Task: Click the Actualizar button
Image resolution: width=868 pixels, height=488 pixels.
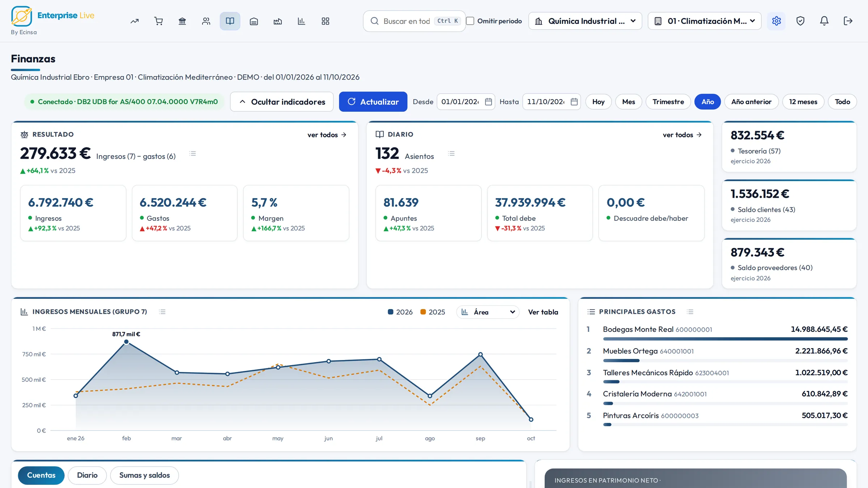Action: 373,102
